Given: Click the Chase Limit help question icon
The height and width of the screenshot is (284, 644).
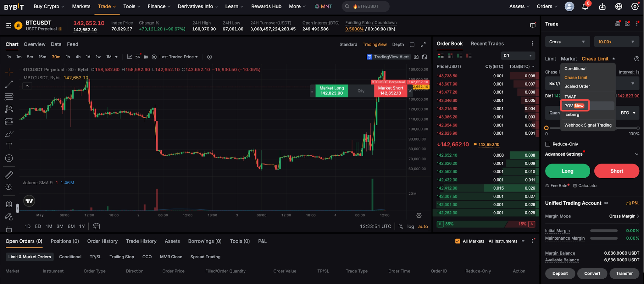Looking at the screenshot, I should pos(637,59).
